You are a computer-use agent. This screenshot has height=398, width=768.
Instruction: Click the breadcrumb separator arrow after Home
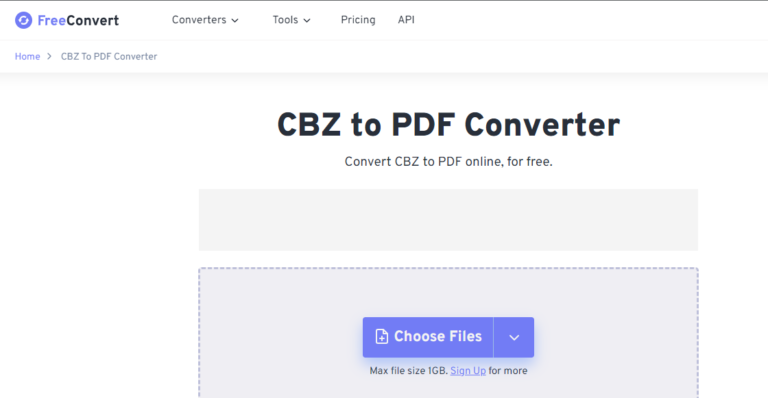(49, 56)
